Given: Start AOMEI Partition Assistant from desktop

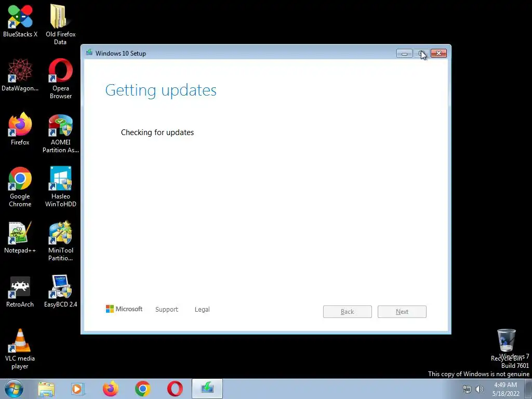Looking at the screenshot, I should point(60,134).
